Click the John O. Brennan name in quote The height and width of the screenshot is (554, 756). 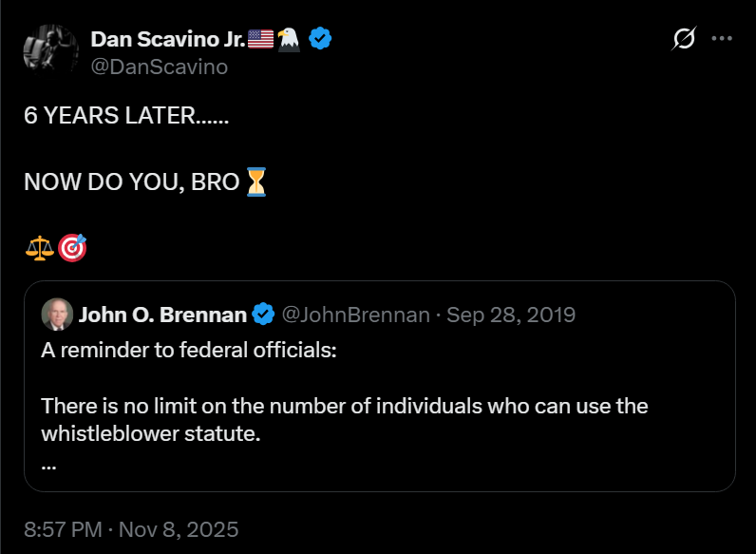(162, 315)
